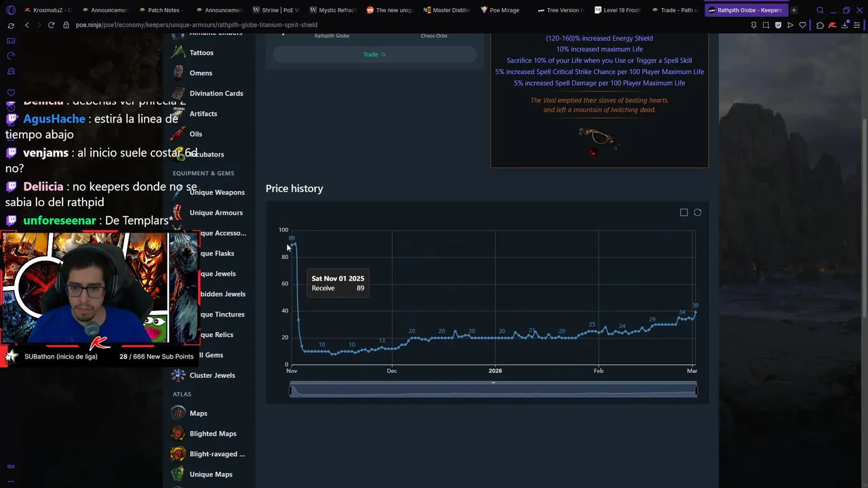Click the pin icon in address bar
Image resolution: width=868 pixels, height=488 pixels.
click(753, 25)
